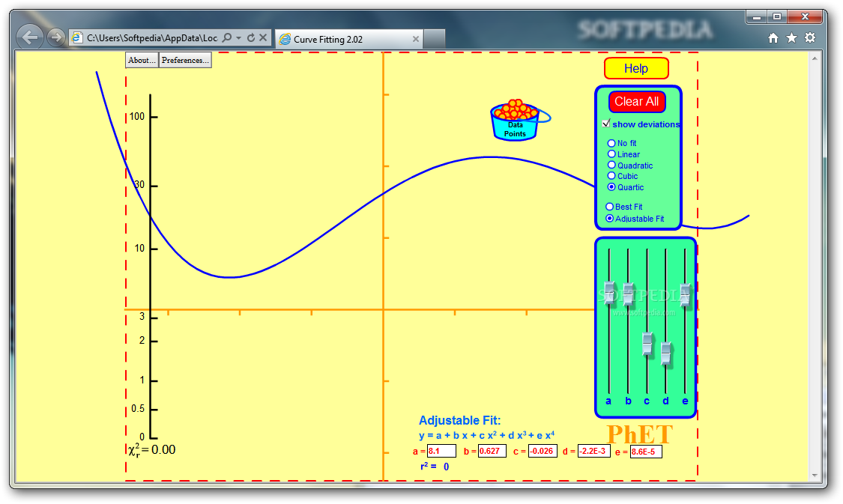Viewport: 843px width, 504px height.
Task: Click the e = 8.6E-5 coefficient field
Action: coord(646,452)
